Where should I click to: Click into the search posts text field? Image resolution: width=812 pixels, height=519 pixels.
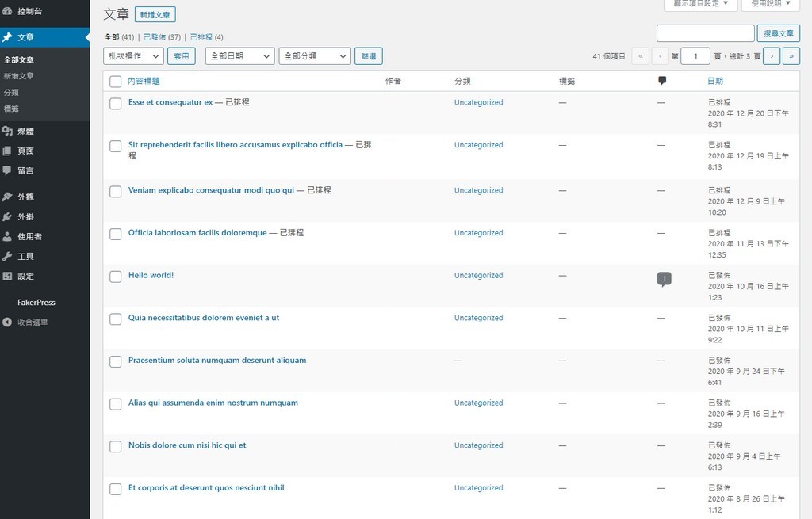pyautogui.click(x=705, y=33)
